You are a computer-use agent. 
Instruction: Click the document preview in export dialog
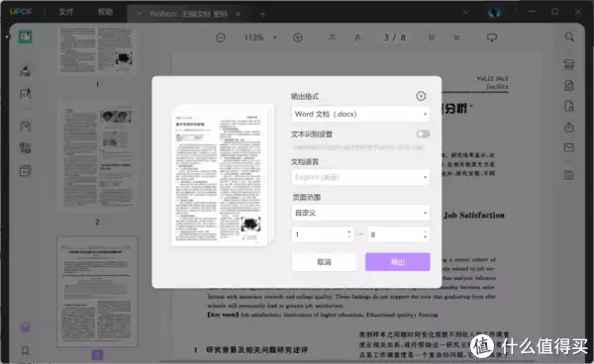tap(223, 175)
